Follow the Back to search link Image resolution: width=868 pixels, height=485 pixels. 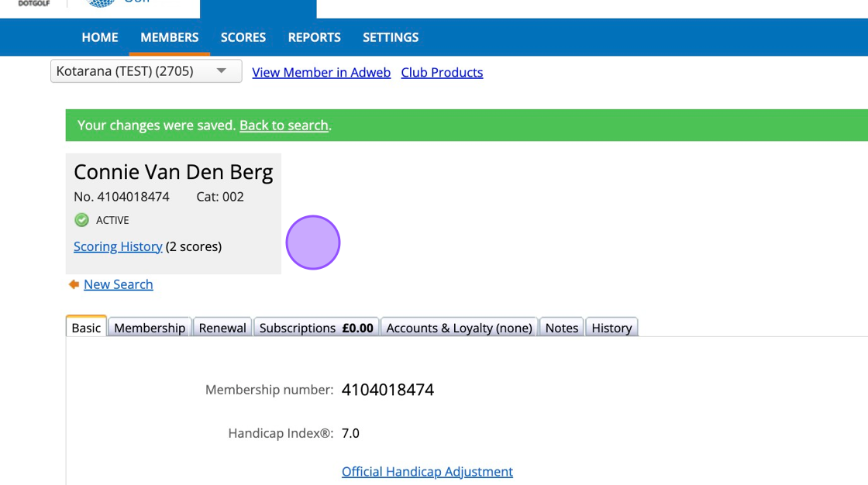coord(284,126)
